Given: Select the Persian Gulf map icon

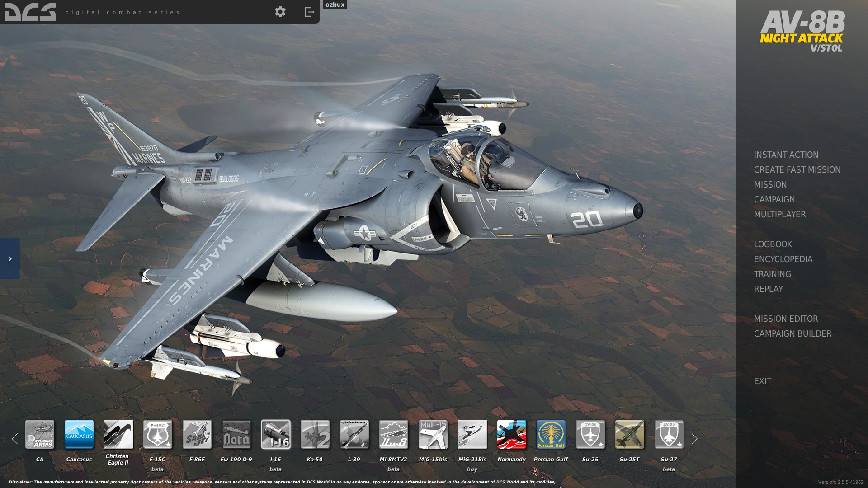Looking at the screenshot, I should 551,434.
